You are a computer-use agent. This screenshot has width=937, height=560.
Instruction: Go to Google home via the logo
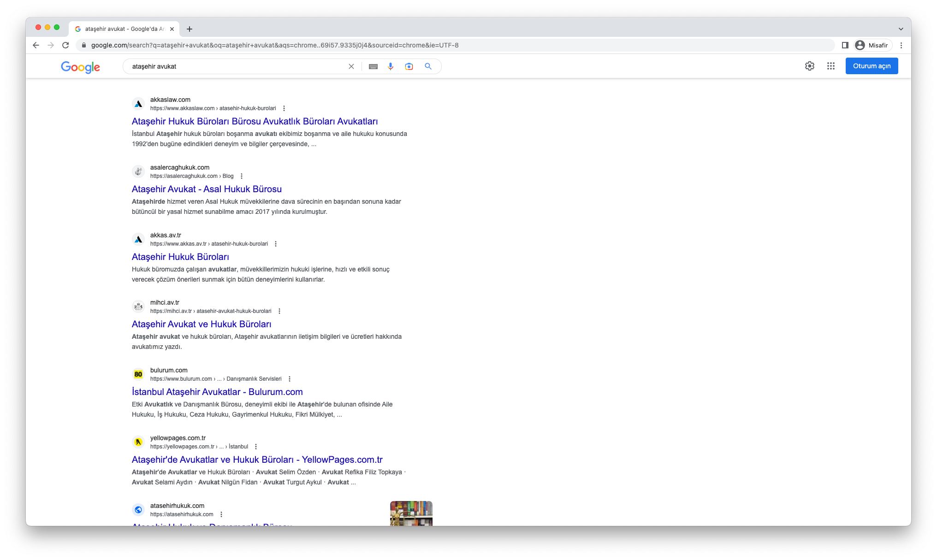pyautogui.click(x=81, y=67)
